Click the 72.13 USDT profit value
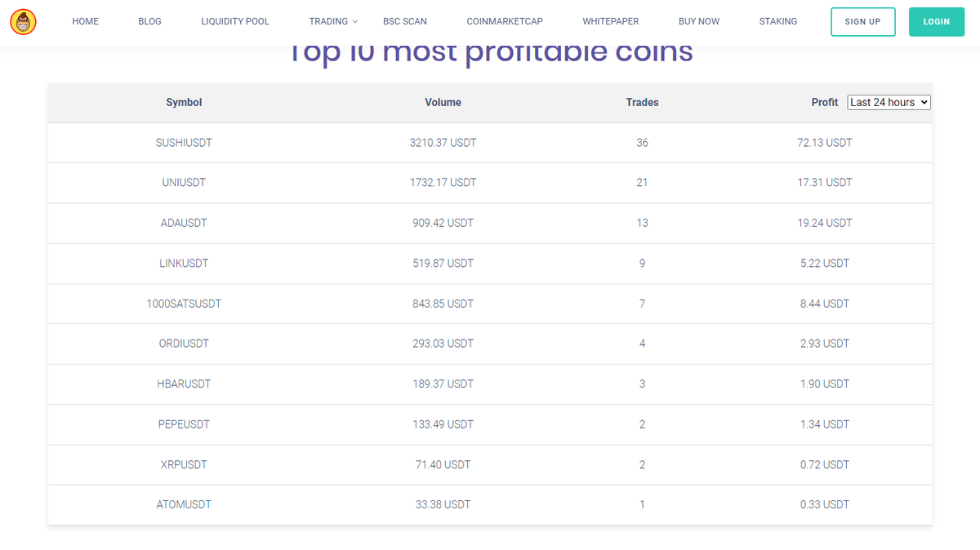This screenshot has height=550, width=980. pyautogui.click(x=825, y=143)
